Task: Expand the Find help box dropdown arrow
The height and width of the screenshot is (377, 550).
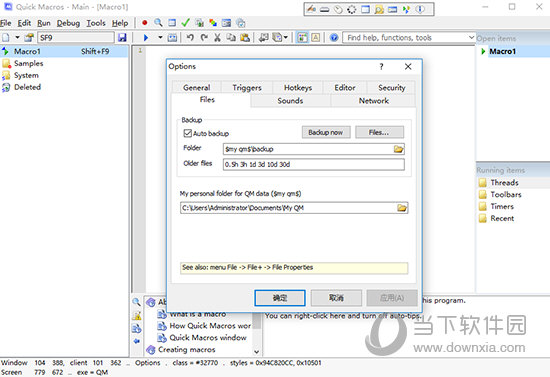Action: coord(471,38)
